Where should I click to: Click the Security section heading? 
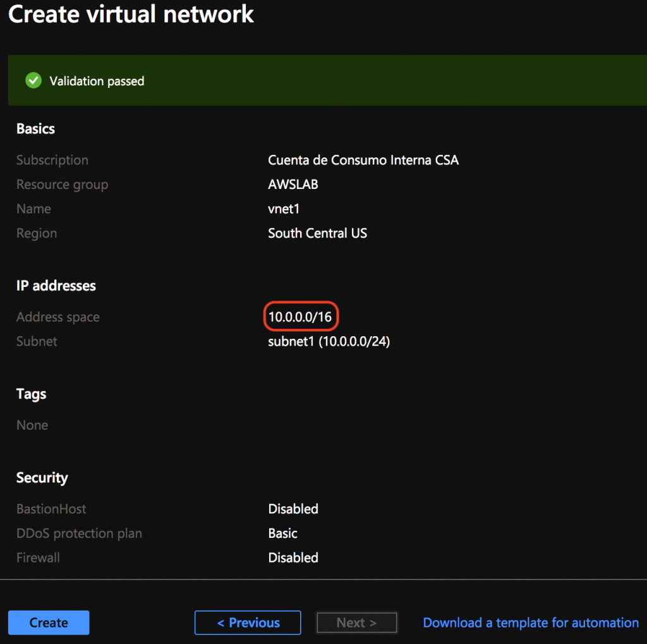point(42,478)
